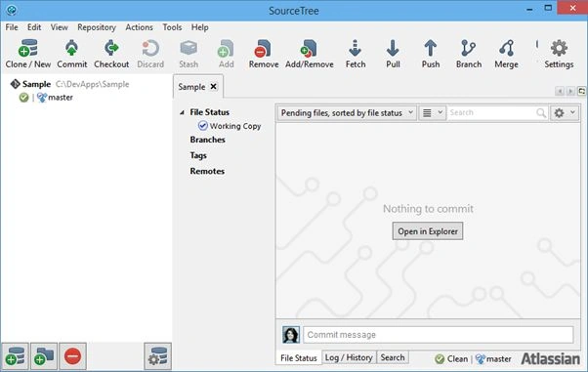
Task: Click the tab scroll right arrow
Action: point(570,91)
